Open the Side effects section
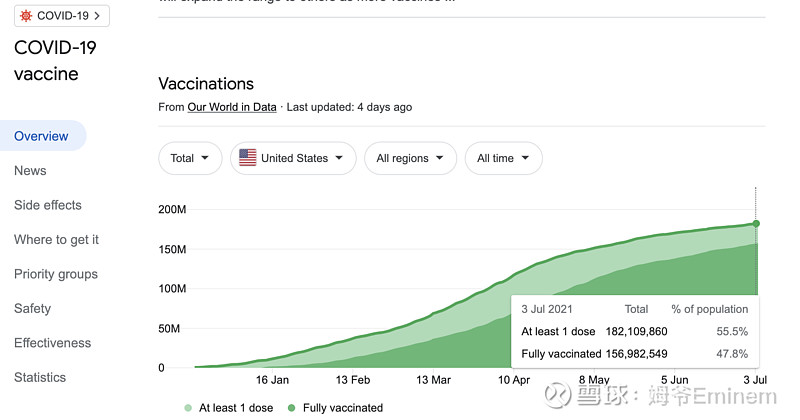 pyautogui.click(x=48, y=205)
